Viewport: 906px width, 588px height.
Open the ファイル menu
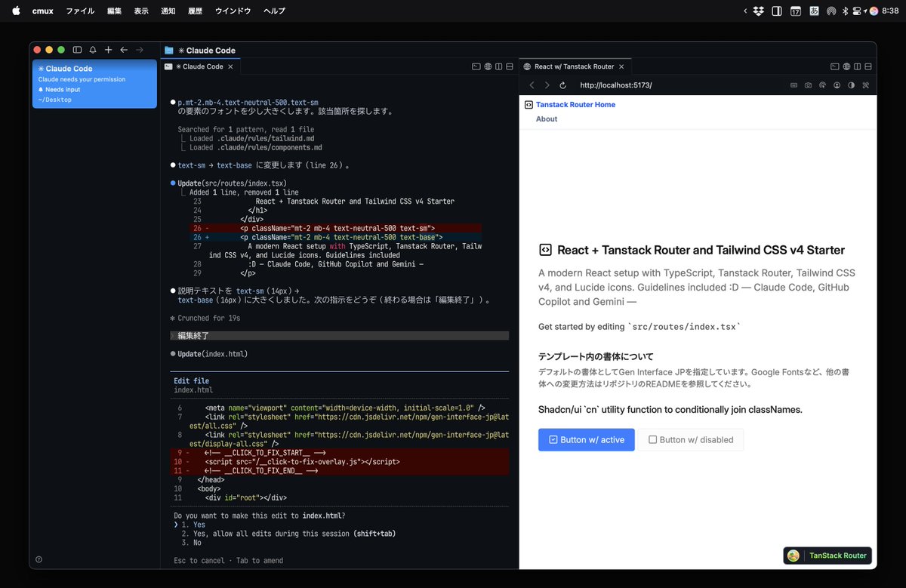pyautogui.click(x=80, y=11)
